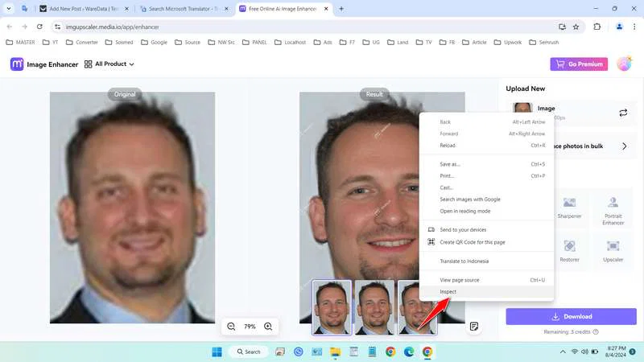Choose Cast... in the context menu
644x362 pixels.
pos(486,187)
